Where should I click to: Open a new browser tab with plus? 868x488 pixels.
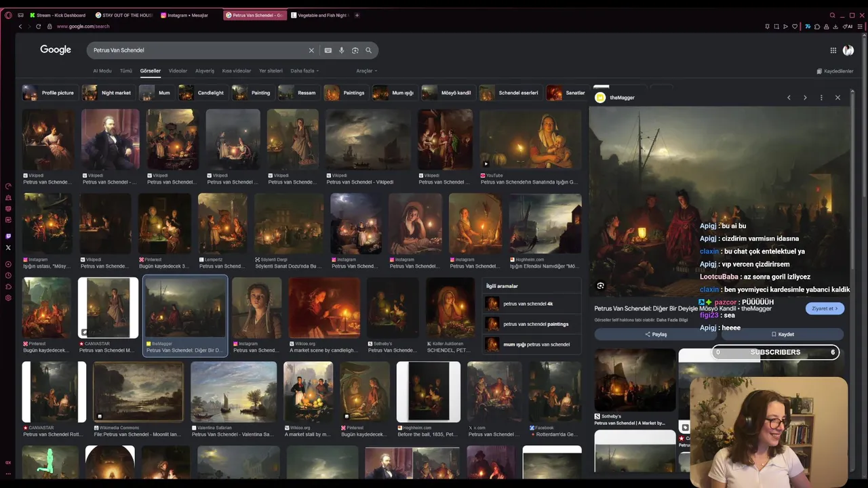click(357, 15)
